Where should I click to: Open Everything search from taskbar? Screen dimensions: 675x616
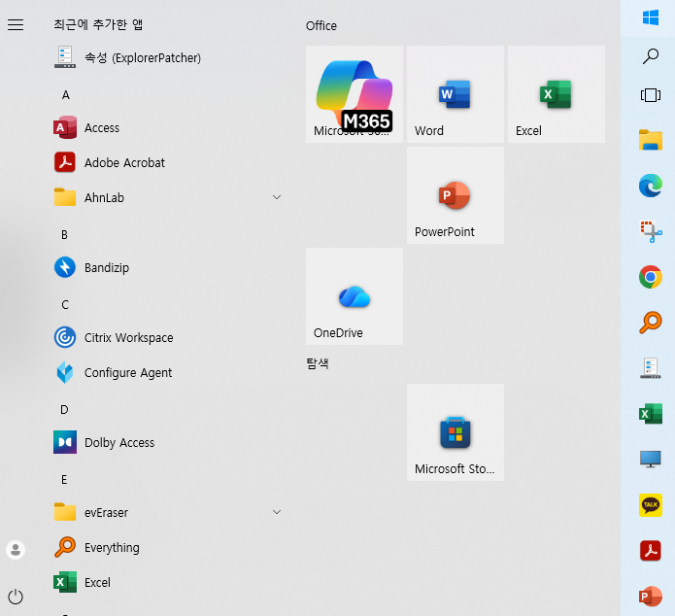click(x=651, y=323)
